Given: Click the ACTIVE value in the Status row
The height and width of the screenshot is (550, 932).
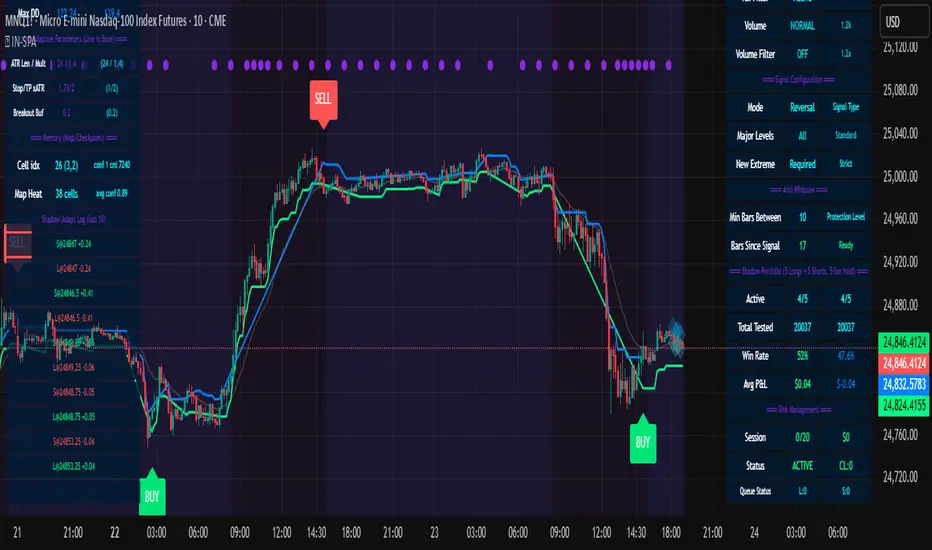Looking at the screenshot, I should (802, 466).
